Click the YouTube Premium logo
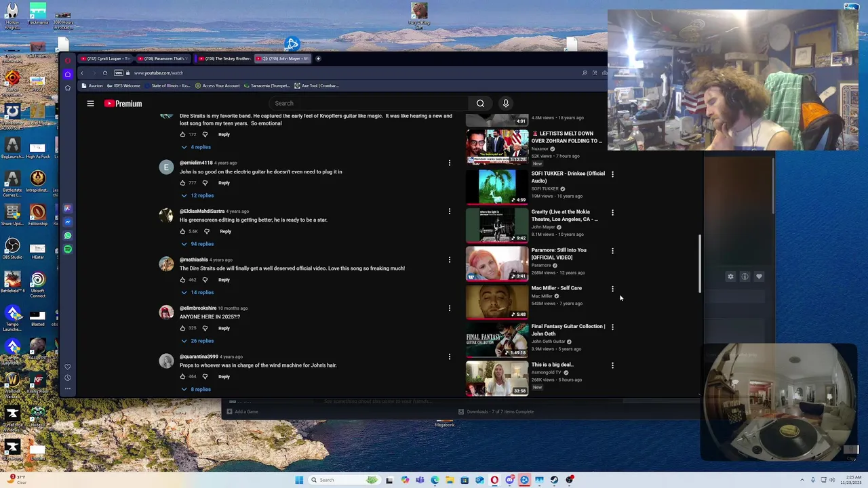 (123, 104)
